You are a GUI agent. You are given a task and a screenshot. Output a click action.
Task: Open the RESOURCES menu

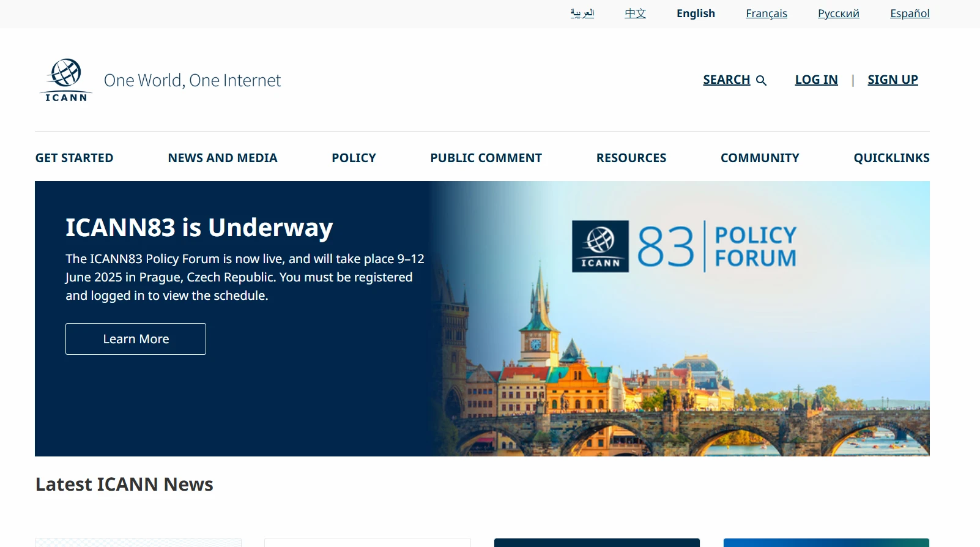point(631,158)
